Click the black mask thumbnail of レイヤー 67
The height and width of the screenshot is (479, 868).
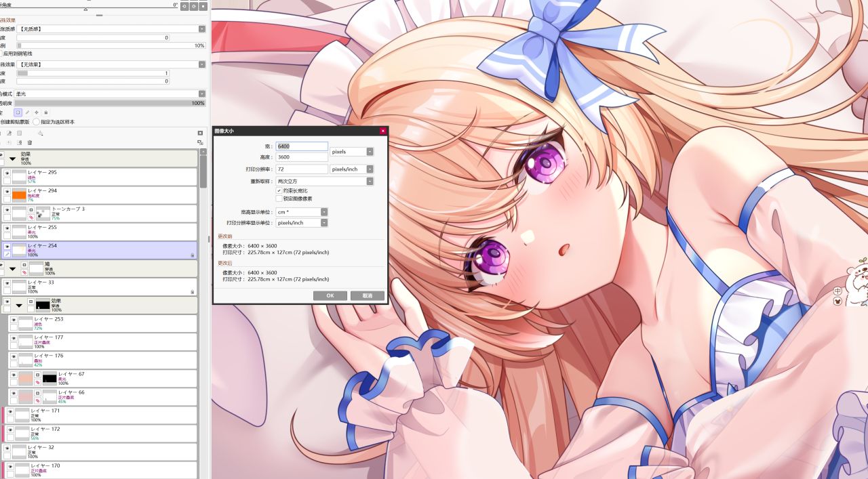50,378
